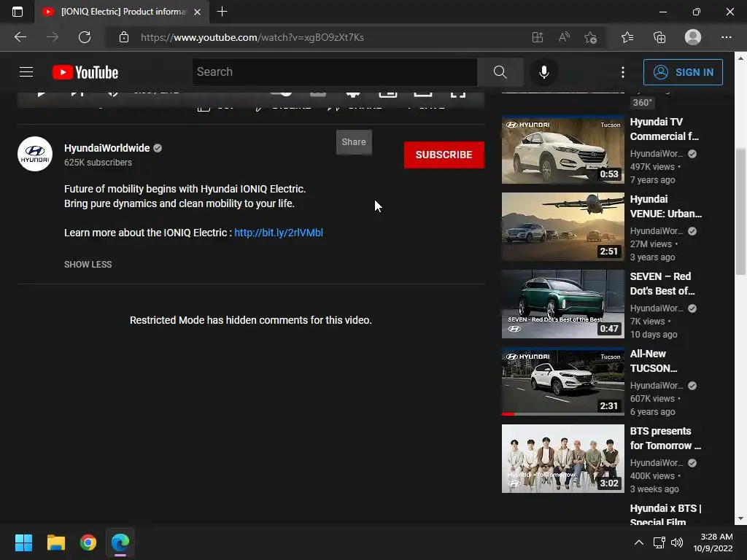Start voice search with microphone icon
The image size is (747, 560).
point(543,72)
